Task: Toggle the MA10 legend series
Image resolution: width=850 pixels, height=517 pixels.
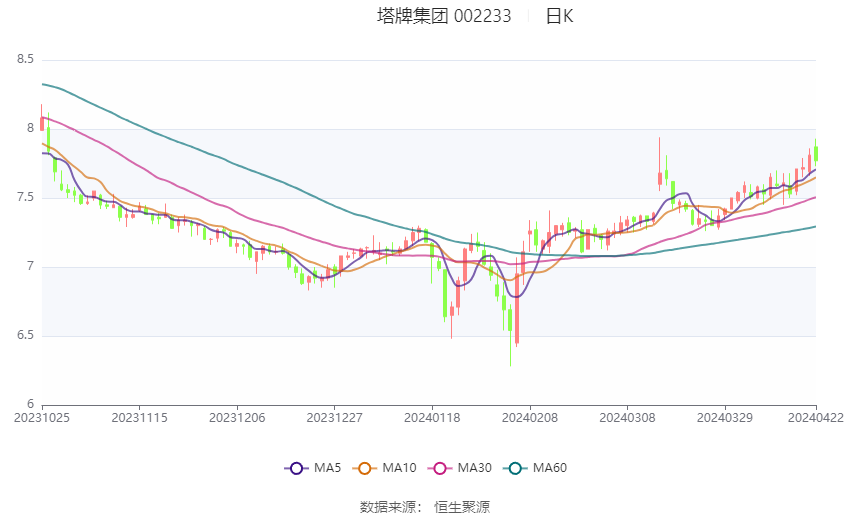Action: point(384,468)
